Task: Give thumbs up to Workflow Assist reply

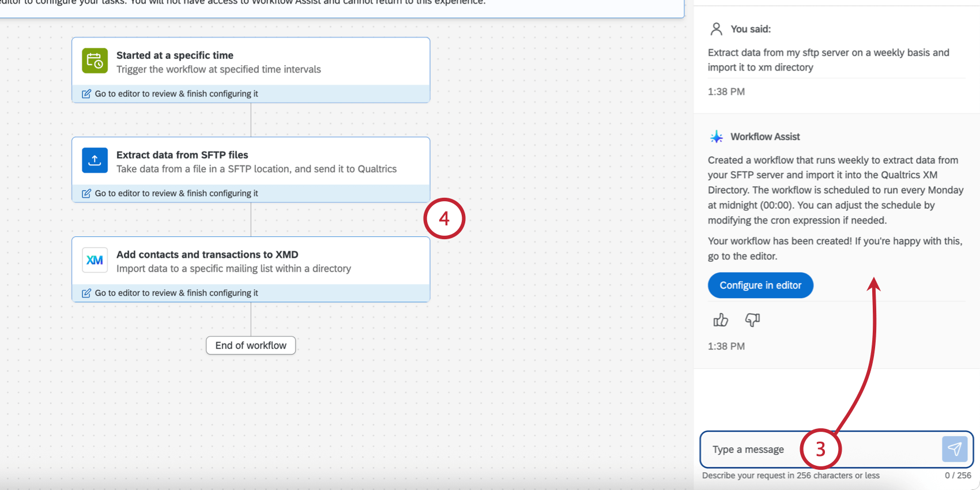Action: coord(721,320)
